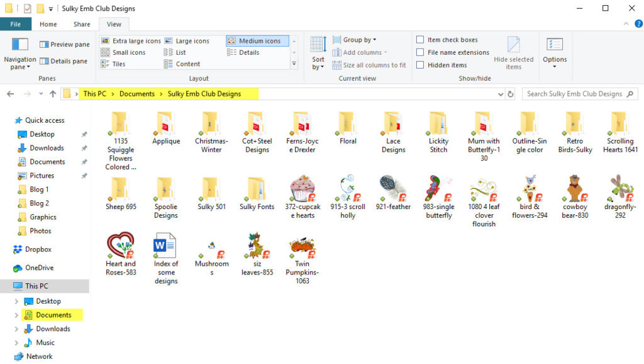Open the File tab
Viewport: 644px width, 364px height.
(16, 25)
